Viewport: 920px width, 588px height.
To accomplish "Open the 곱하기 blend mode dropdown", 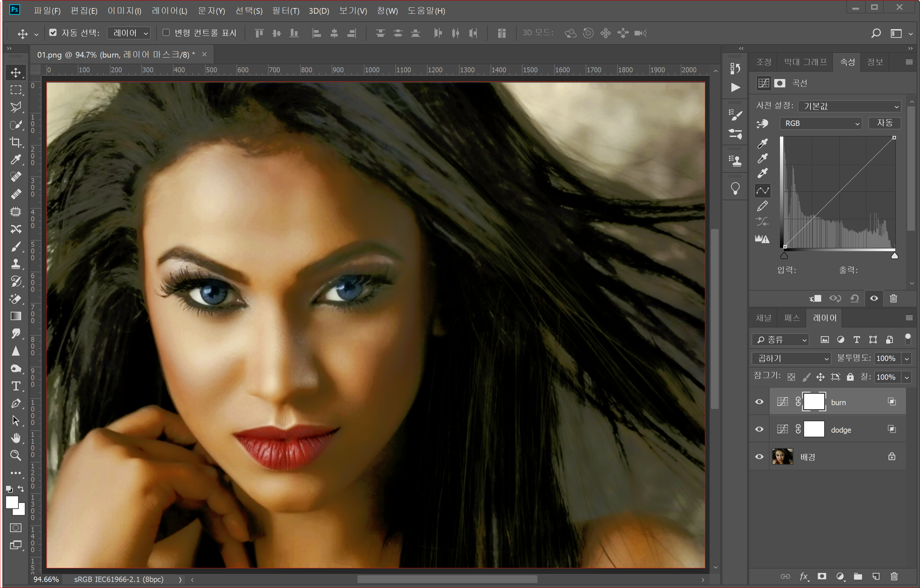I will coord(792,358).
